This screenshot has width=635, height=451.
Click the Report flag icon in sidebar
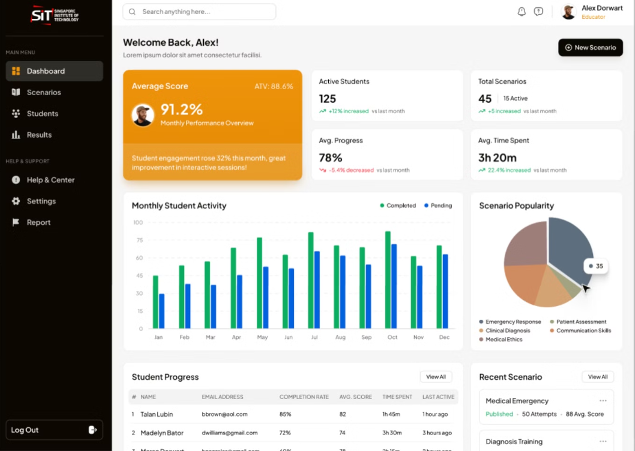click(16, 222)
